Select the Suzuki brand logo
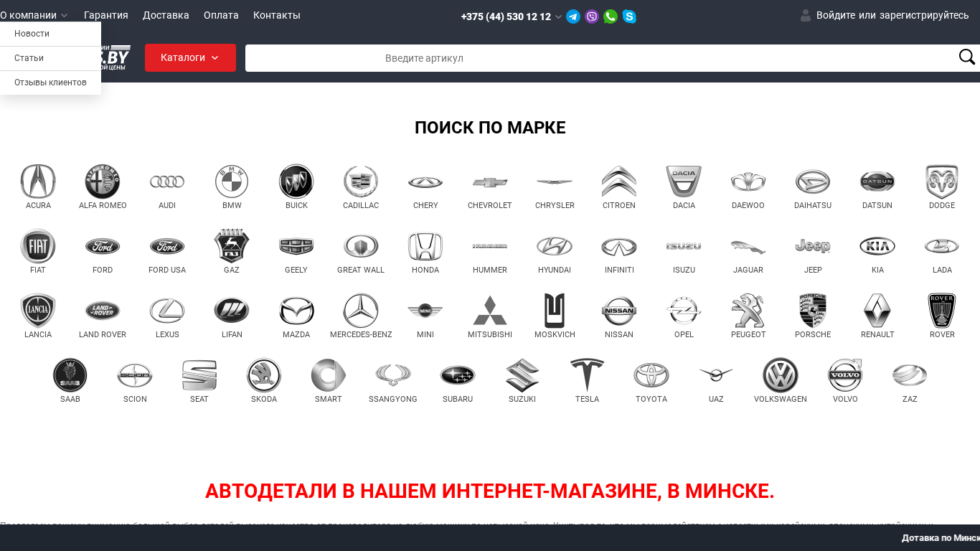The image size is (980, 551). click(522, 375)
